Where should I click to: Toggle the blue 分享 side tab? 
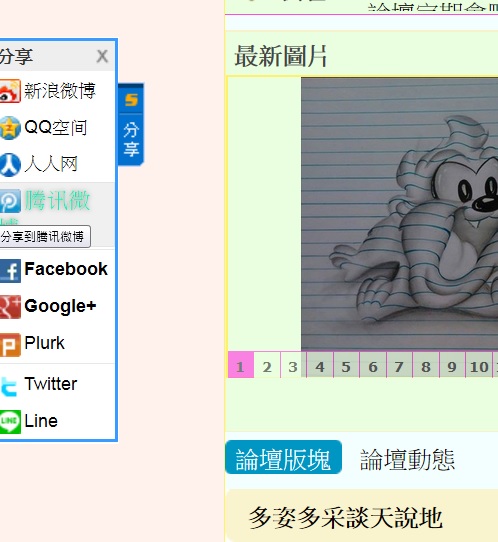click(x=131, y=124)
